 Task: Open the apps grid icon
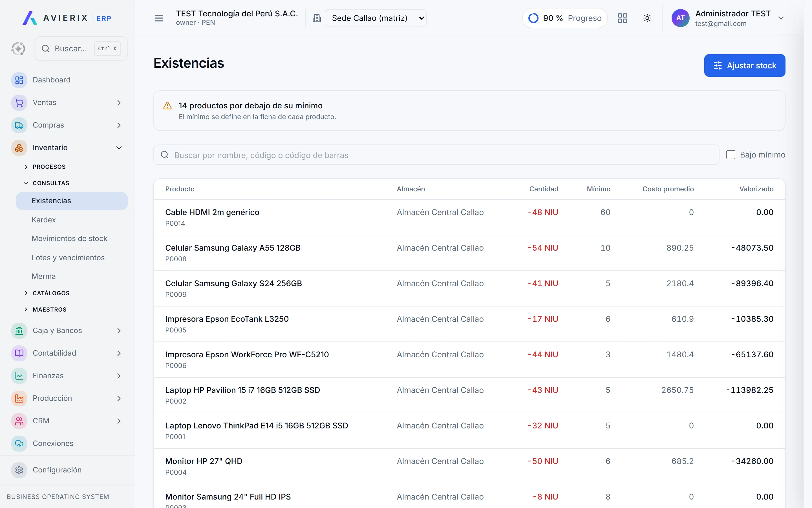(623, 18)
